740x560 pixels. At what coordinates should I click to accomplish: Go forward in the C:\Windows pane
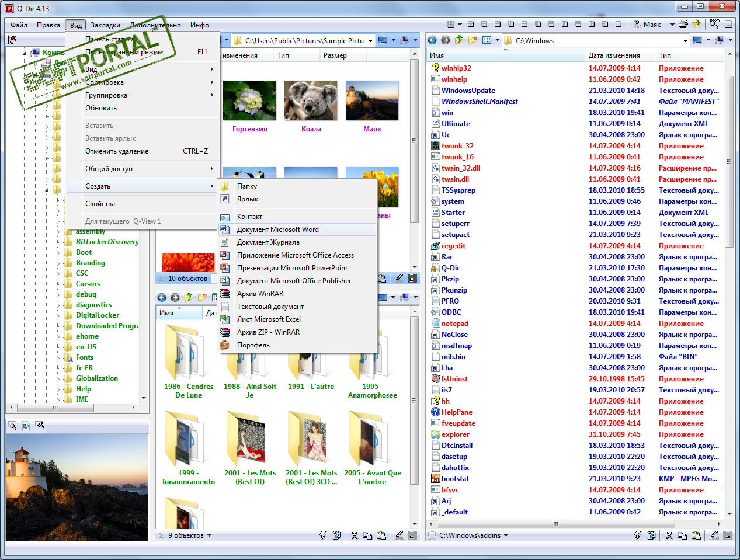pyautogui.click(x=445, y=40)
